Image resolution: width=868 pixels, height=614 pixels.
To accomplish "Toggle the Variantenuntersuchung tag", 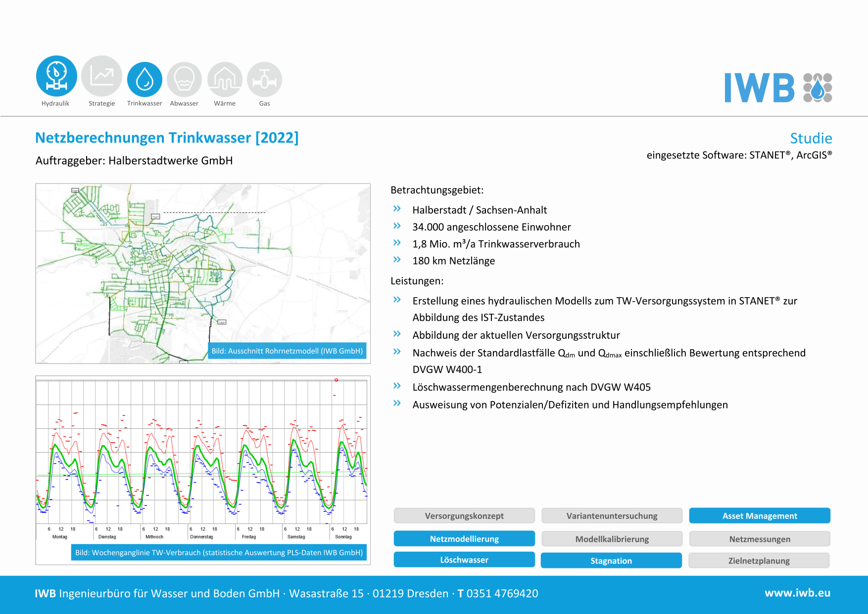I will [x=612, y=515].
